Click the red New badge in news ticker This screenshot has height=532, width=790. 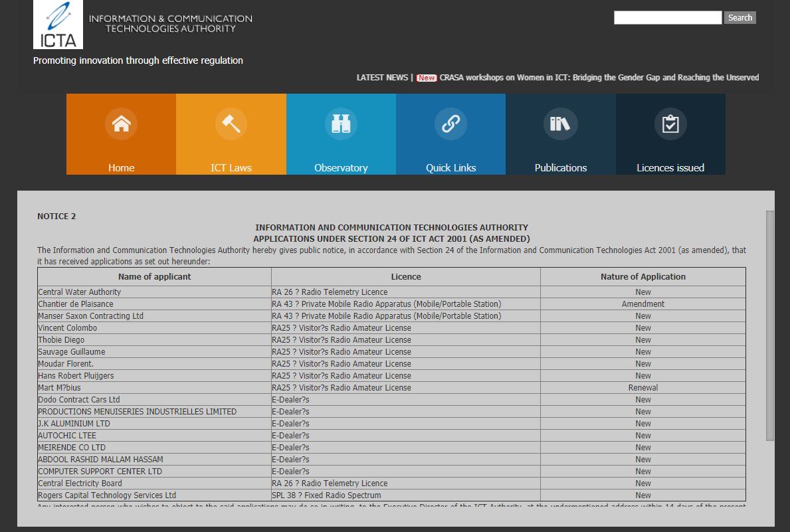pos(427,78)
